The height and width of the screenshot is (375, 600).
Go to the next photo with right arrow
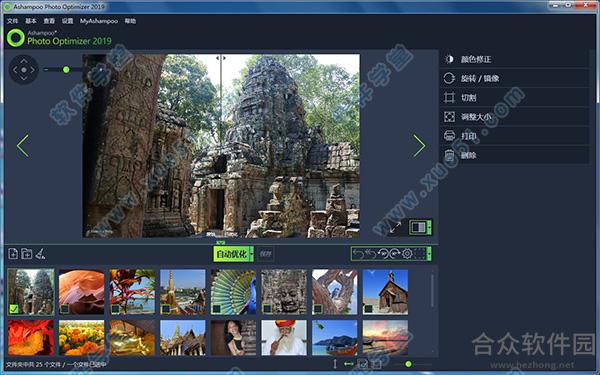point(419,145)
